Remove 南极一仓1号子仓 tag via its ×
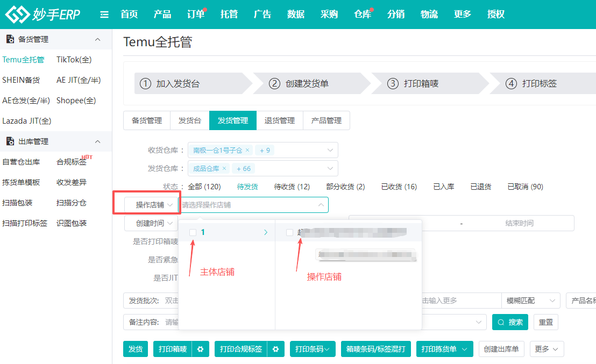 pos(248,149)
